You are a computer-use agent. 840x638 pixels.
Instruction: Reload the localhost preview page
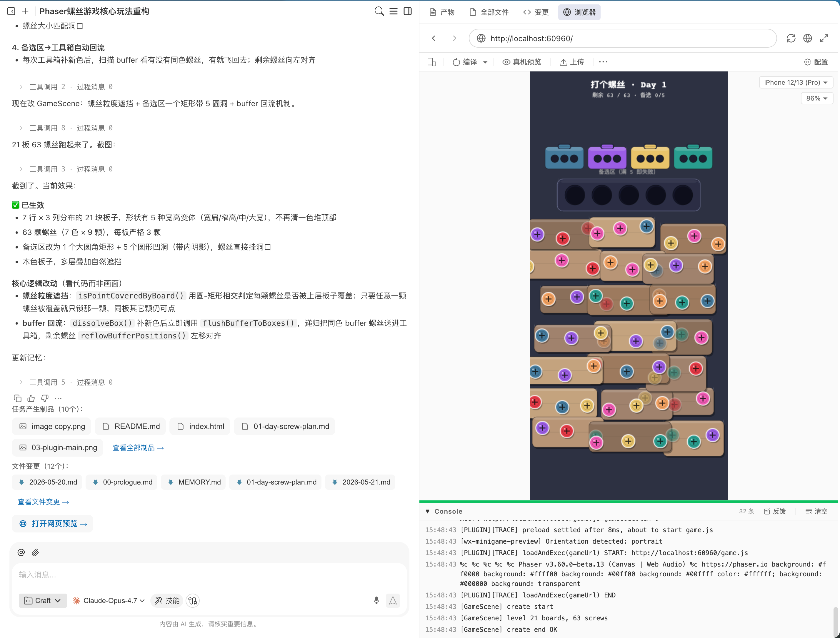(x=791, y=38)
